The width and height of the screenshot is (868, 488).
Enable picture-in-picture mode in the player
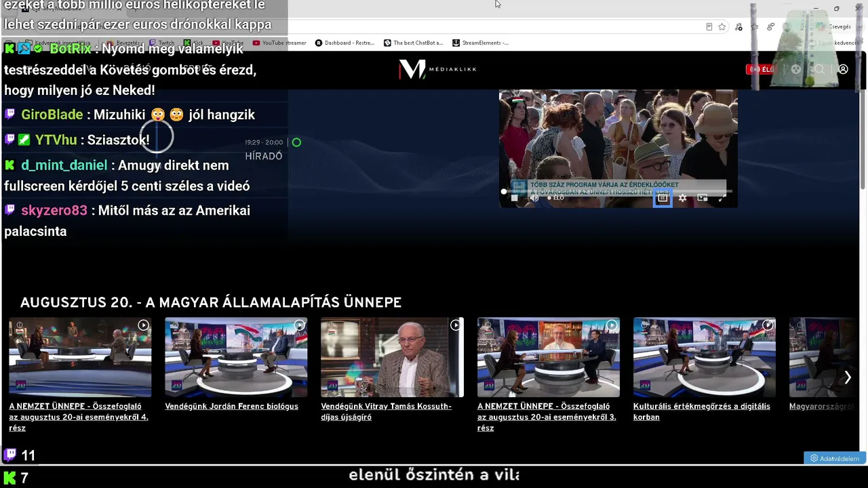(703, 198)
